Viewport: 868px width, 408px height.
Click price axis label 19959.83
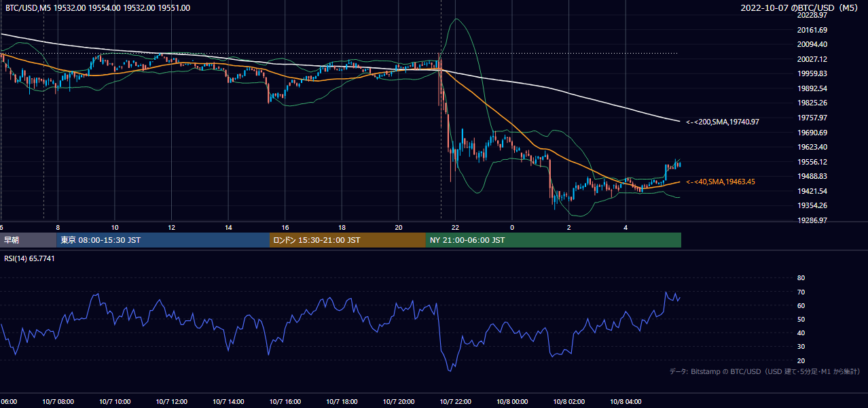click(812, 73)
